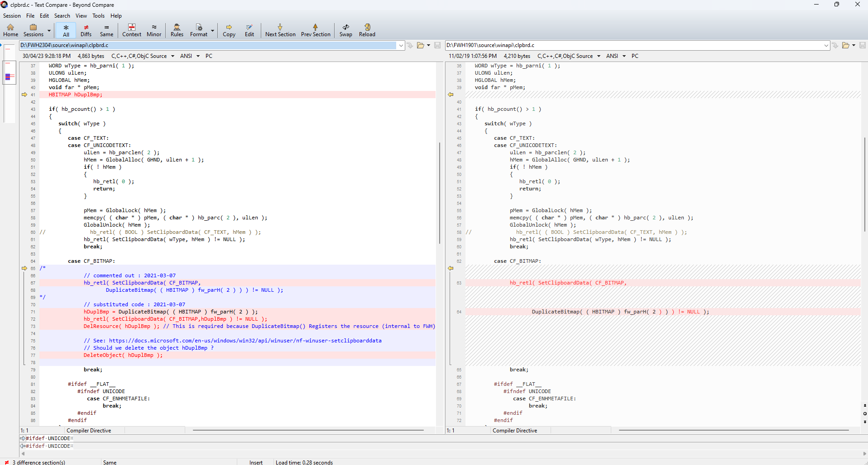Click the "3 difference section(s)" status text
The width and height of the screenshot is (868, 465).
click(x=39, y=462)
